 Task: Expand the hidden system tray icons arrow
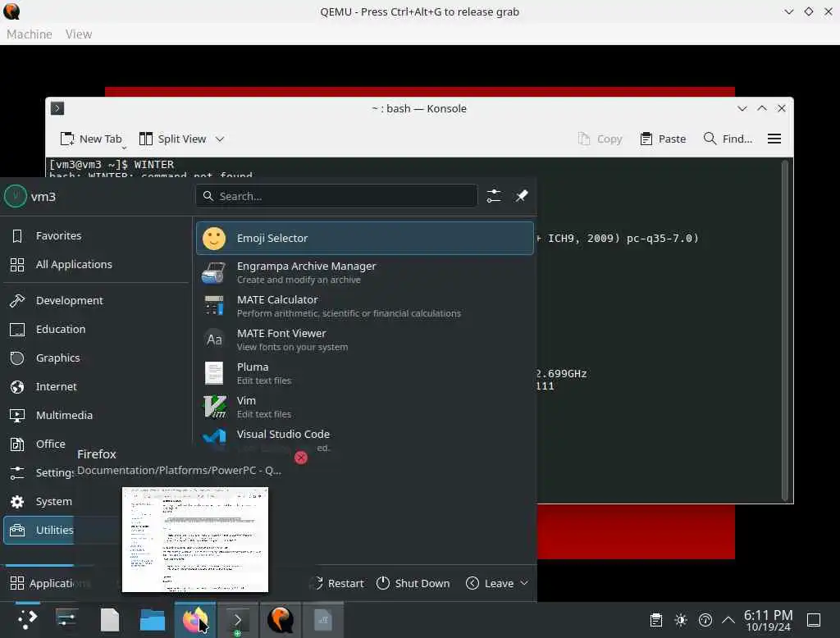pyautogui.click(x=728, y=620)
